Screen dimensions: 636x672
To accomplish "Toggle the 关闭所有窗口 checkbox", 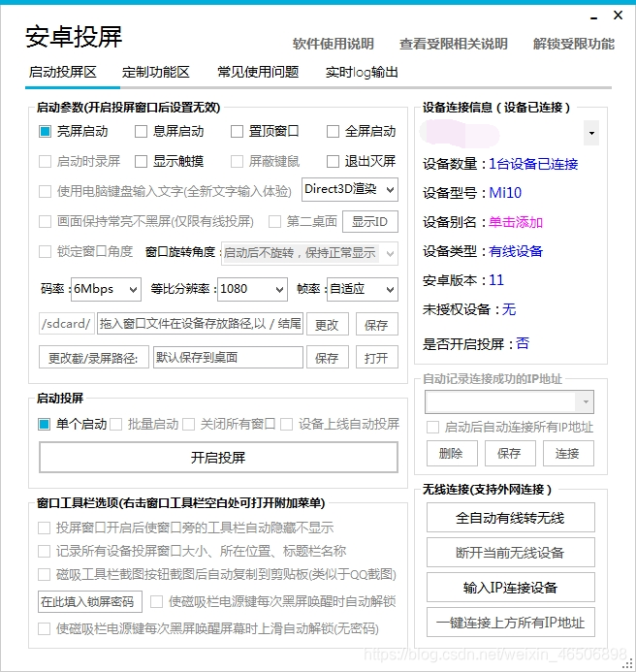I will click(x=189, y=425).
